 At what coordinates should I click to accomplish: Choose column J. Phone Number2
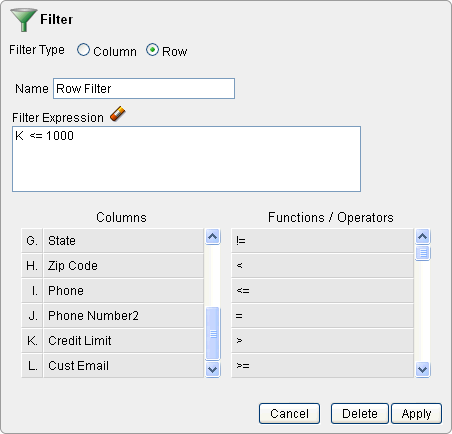coord(113,316)
